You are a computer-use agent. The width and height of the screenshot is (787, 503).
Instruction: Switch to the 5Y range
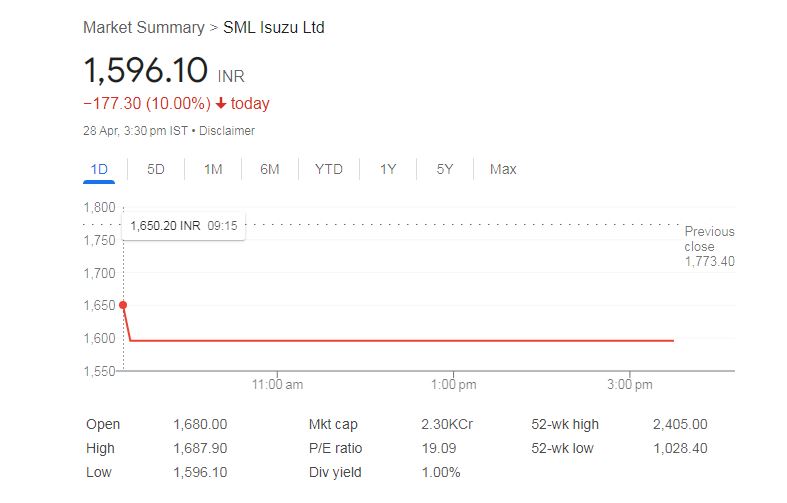tap(445, 169)
